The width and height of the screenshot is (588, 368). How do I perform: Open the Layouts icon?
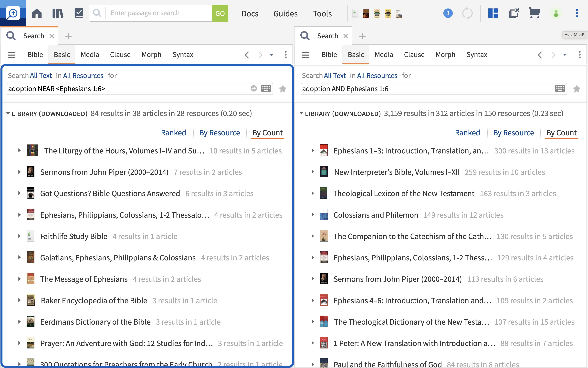tap(493, 13)
